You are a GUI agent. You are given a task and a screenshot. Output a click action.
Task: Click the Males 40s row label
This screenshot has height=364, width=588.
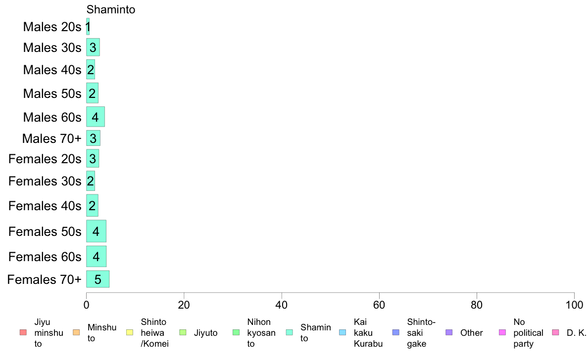point(52,70)
